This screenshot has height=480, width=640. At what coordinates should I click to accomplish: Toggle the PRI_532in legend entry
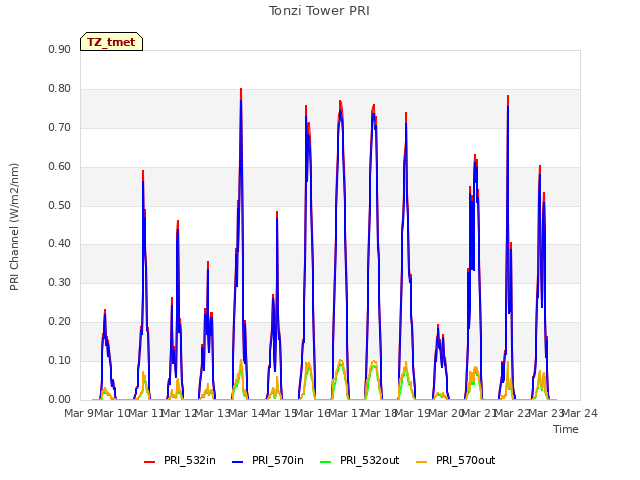coord(180,460)
